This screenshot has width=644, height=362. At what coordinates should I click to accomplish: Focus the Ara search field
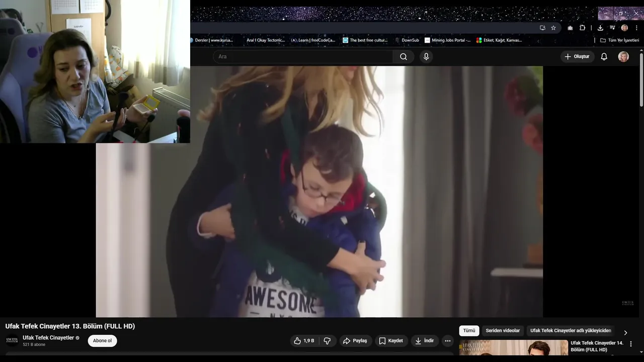pos(303,57)
